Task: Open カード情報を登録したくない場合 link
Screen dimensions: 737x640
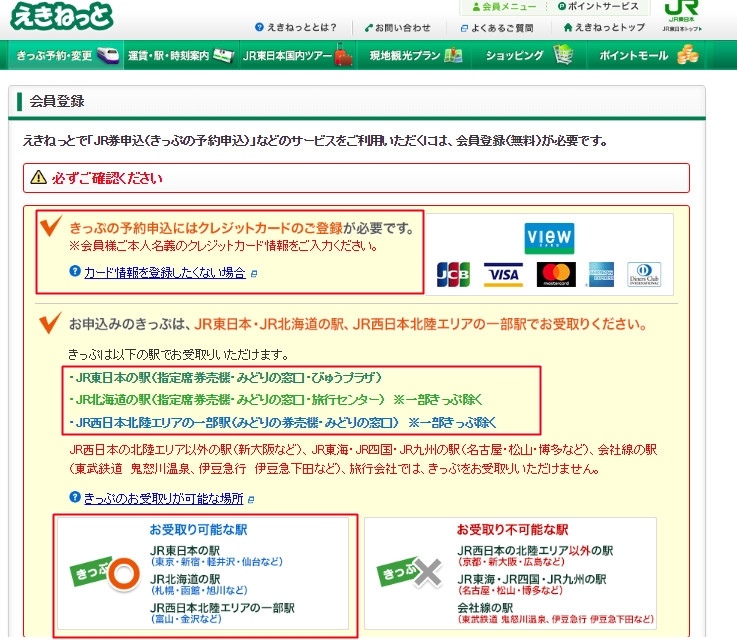Action: tap(165, 272)
